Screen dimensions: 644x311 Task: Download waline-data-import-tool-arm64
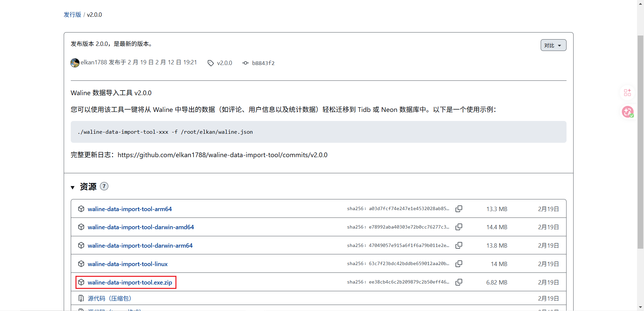click(130, 209)
